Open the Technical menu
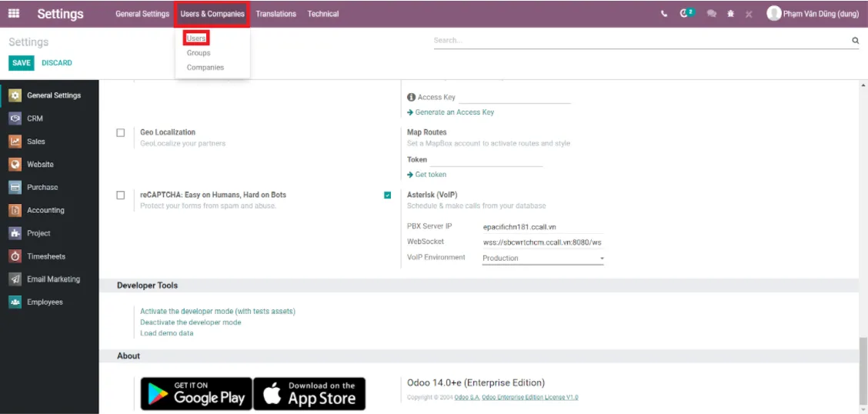Viewport: 868px width, 414px height. pyautogui.click(x=323, y=14)
